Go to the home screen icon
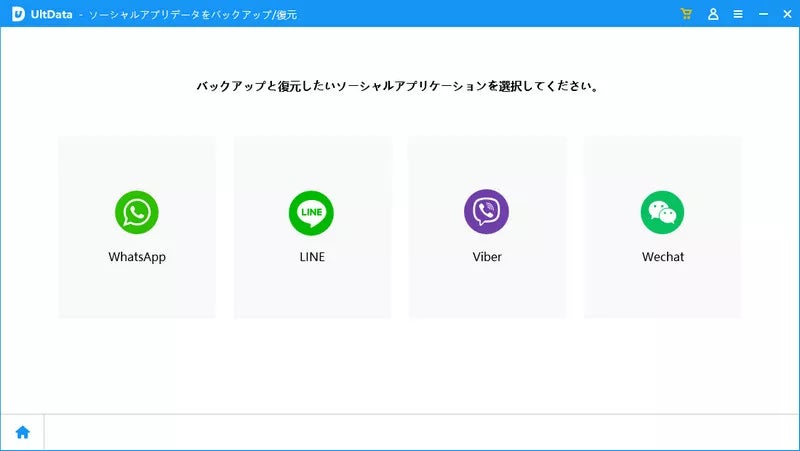 click(x=22, y=433)
